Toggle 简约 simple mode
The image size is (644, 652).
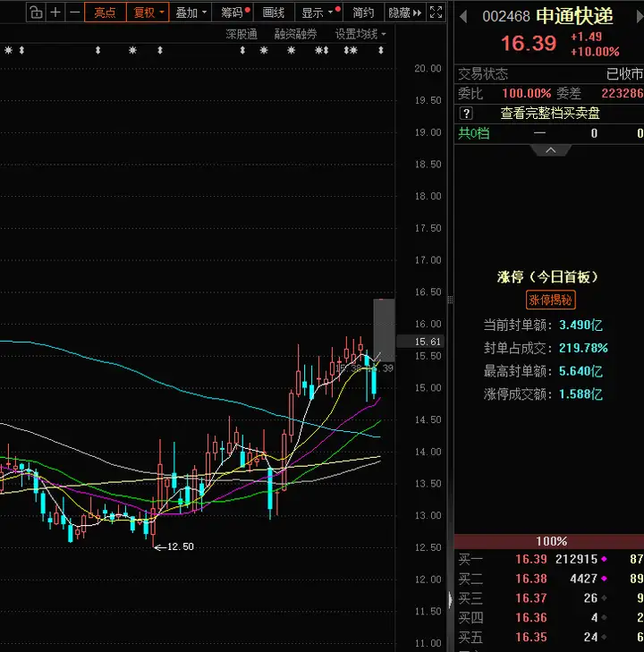tap(363, 13)
